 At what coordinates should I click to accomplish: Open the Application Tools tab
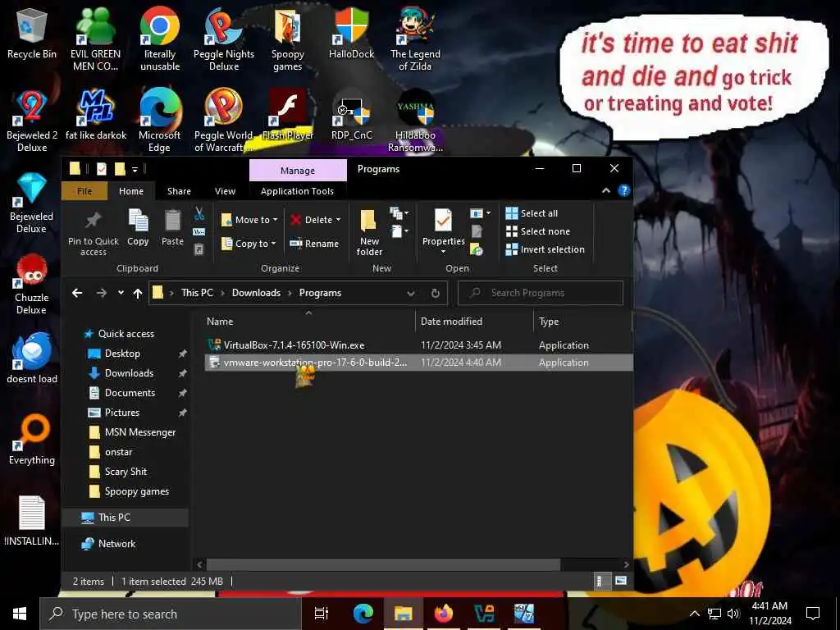[297, 191]
